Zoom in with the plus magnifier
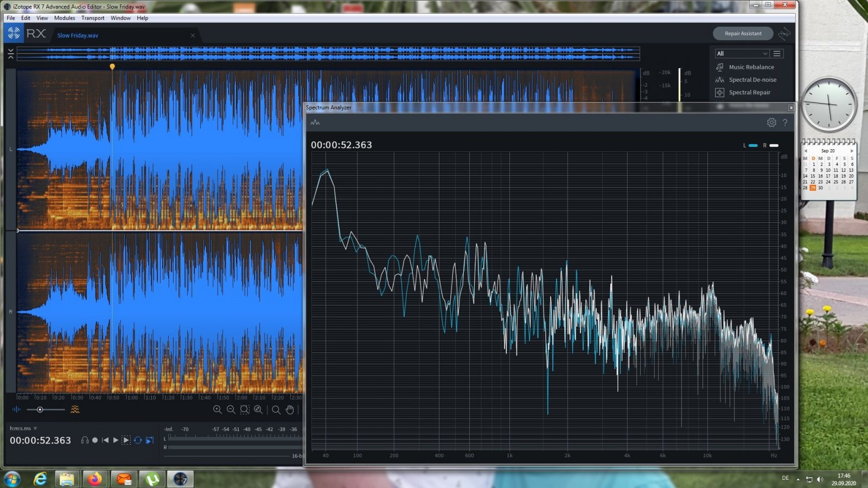Screen dimensions: 868x488 click(218, 410)
